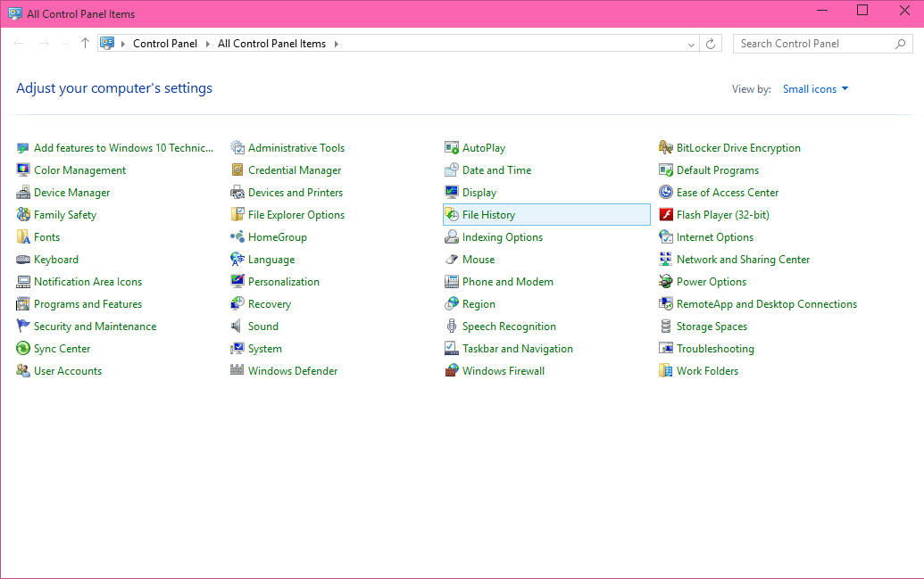Screen dimensions: 924x579
Task: Click the Keyboard icon
Action: click(23, 260)
